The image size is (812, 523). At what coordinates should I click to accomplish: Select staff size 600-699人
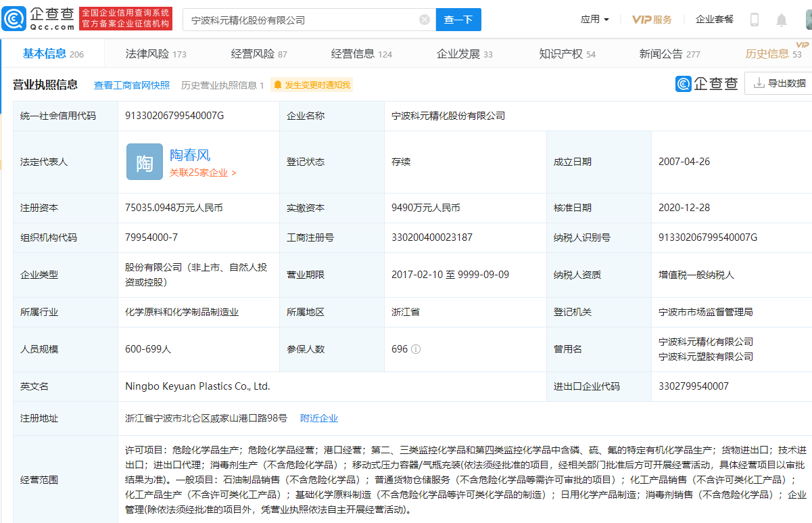[x=148, y=349]
